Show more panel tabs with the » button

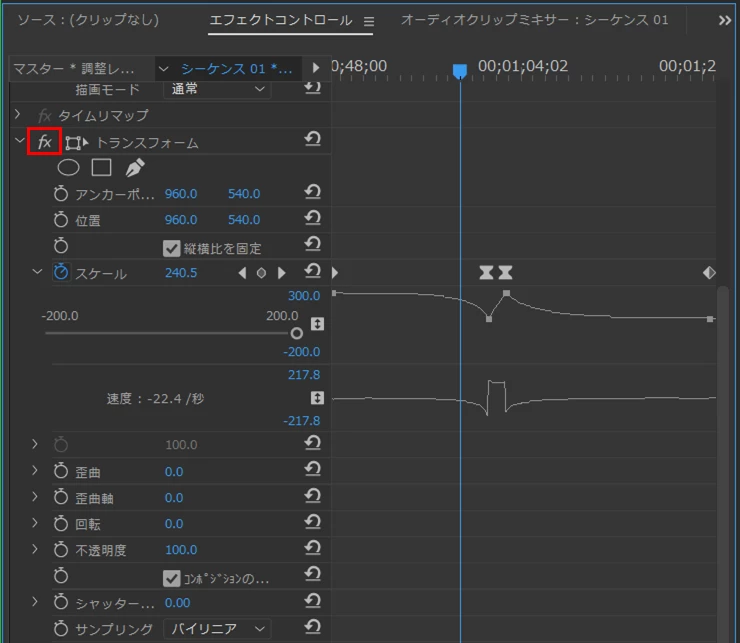coord(724,21)
